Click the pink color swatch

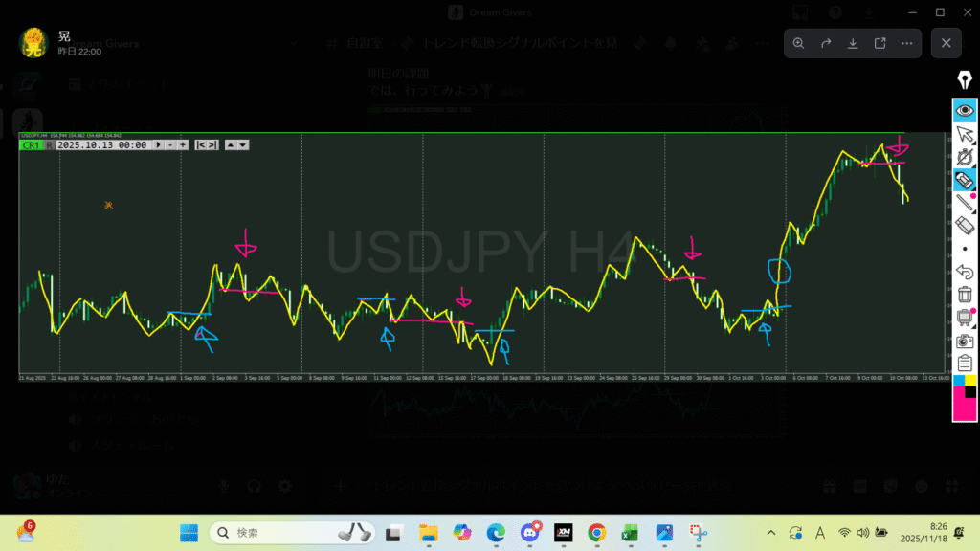pos(965,407)
